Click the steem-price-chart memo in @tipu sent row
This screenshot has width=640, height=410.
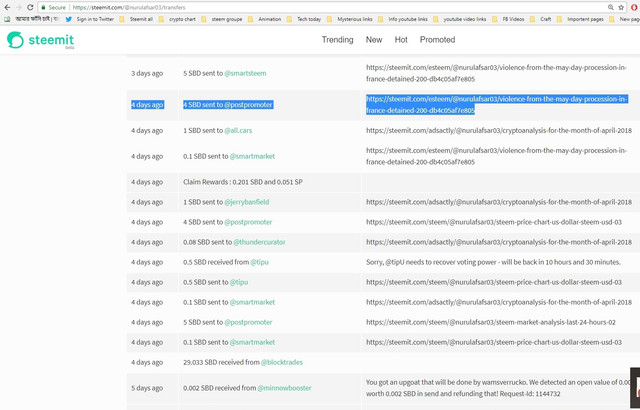point(494,282)
